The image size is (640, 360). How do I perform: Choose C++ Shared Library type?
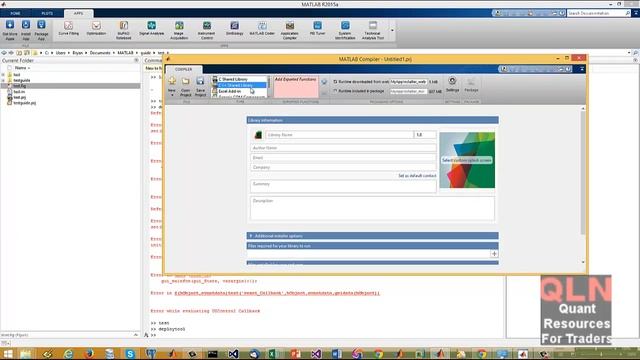239,85
